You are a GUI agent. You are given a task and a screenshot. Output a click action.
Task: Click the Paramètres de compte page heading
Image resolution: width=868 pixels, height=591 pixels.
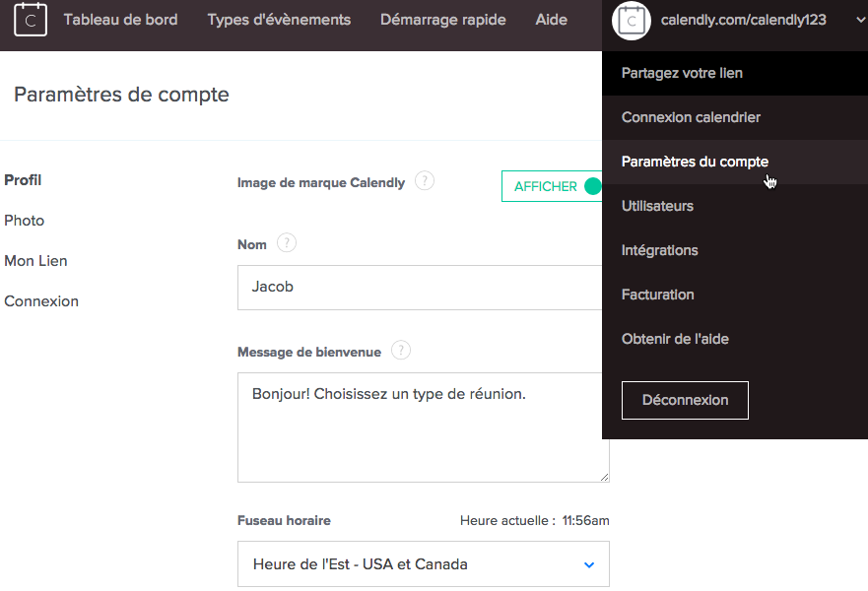click(x=121, y=95)
